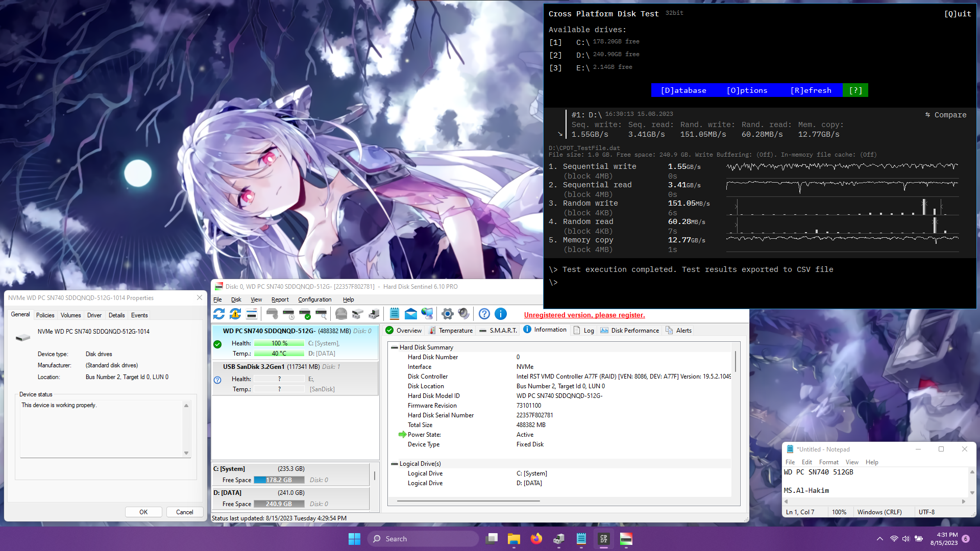Click the blue refresh arrows icon in Hard Disk Sentinel toolbar
Screen dimensions: 980x551
(219, 314)
